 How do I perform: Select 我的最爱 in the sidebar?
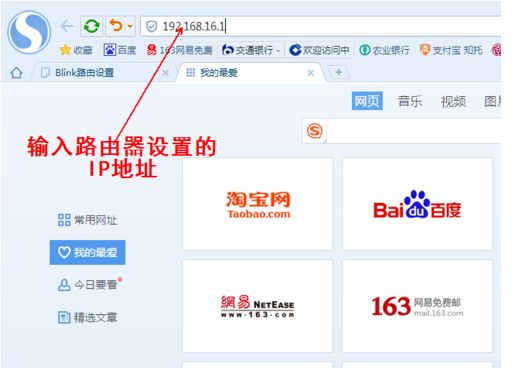click(x=88, y=252)
